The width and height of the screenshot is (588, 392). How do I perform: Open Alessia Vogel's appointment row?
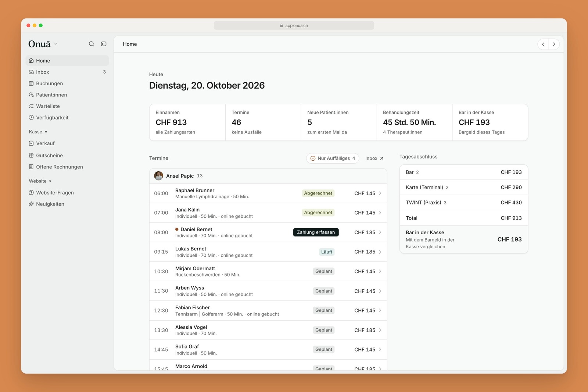point(268,330)
